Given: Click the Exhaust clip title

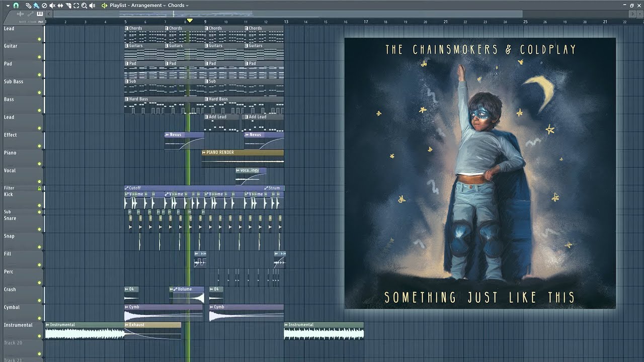Looking at the screenshot, I should tap(137, 325).
